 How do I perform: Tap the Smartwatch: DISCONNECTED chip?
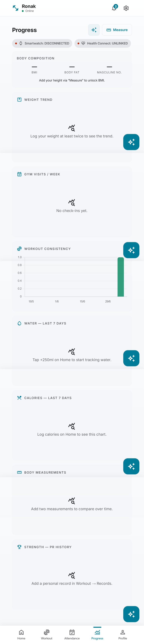pos(42,44)
